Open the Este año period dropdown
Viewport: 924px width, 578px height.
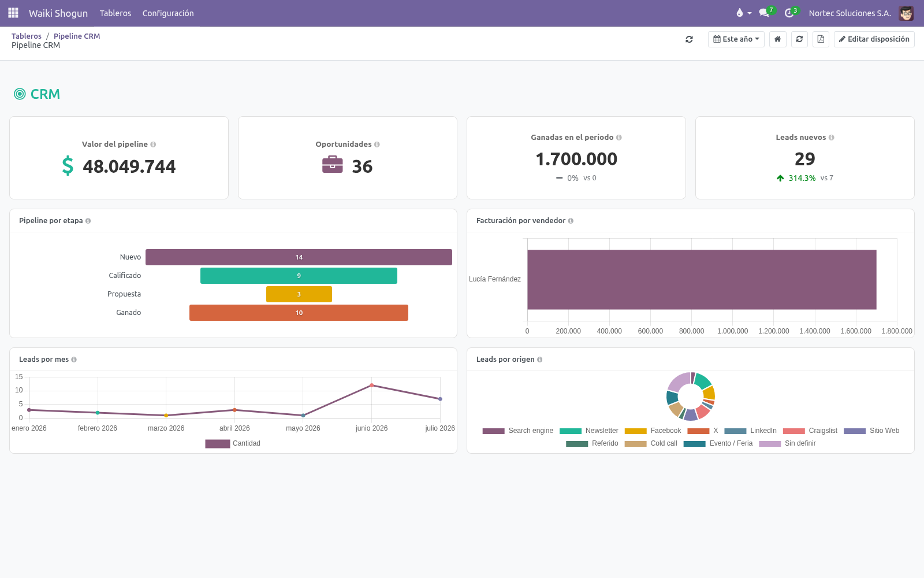pos(736,39)
